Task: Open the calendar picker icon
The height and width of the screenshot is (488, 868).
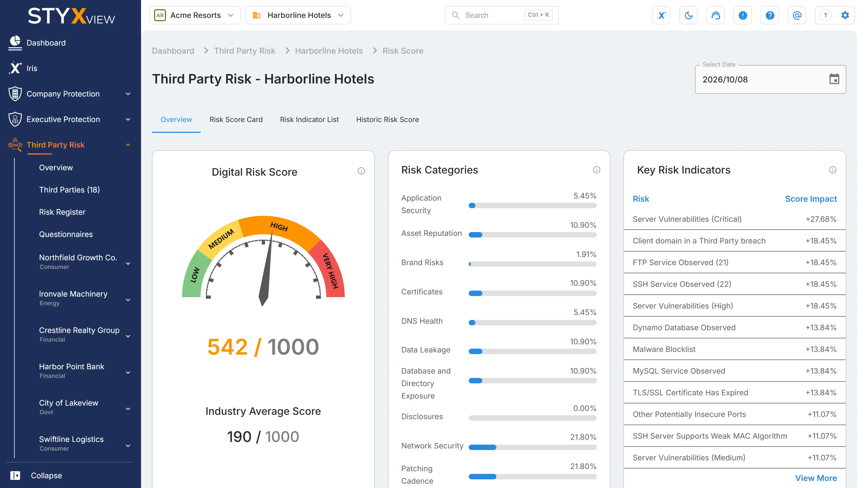Action: pyautogui.click(x=834, y=79)
